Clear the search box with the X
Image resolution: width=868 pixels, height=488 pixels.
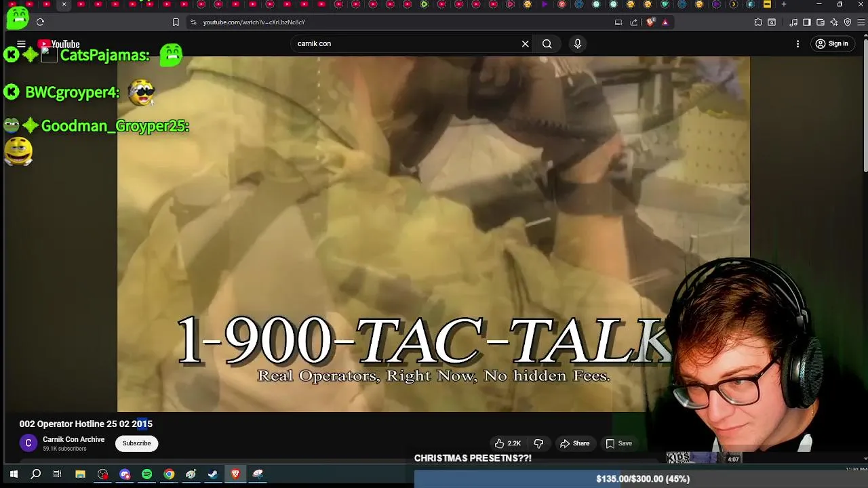(x=525, y=44)
